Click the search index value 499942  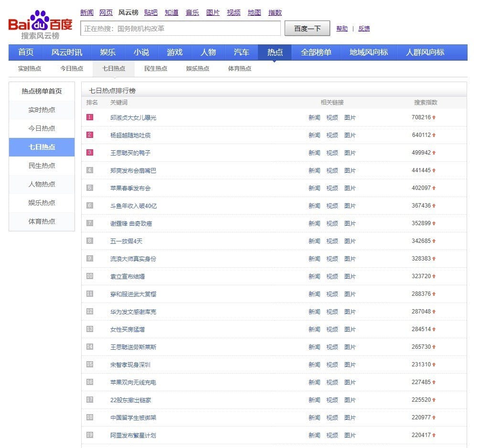coord(421,153)
